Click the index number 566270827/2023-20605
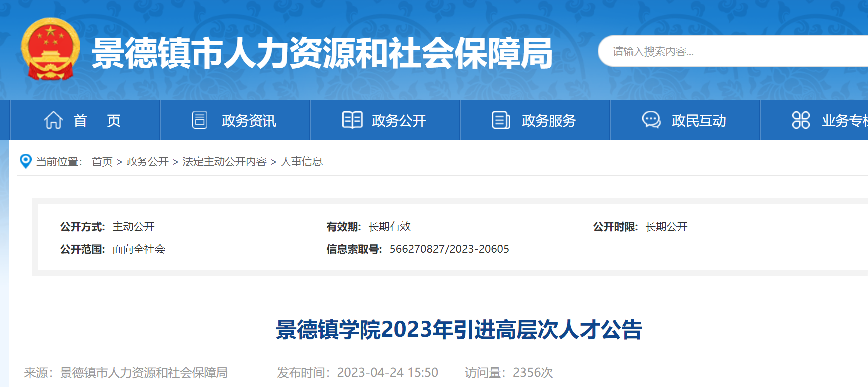 click(449, 249)
